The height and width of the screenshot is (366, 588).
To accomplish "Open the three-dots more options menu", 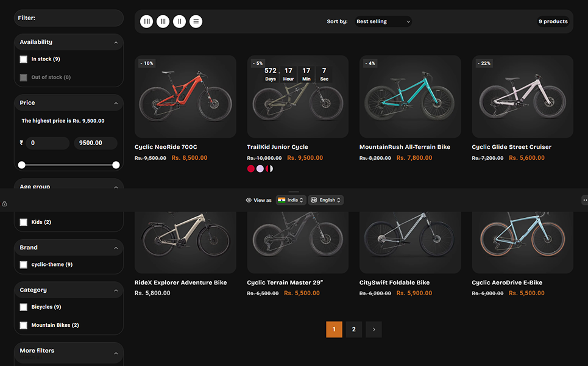I will (584, 200).
